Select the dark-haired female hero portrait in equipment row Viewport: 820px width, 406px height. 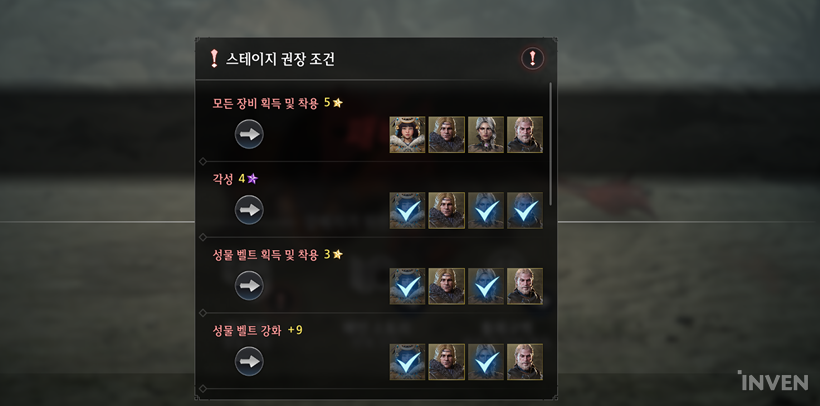407,134
